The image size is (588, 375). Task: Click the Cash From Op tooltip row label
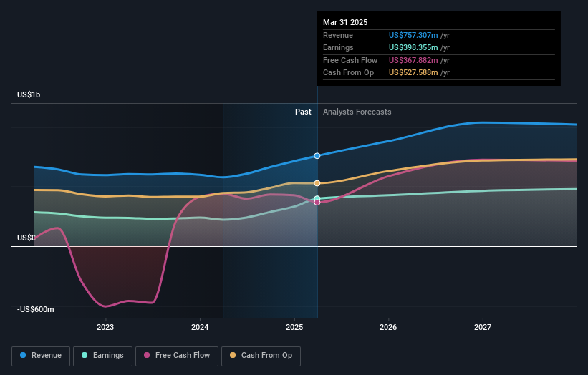(348, 73)
